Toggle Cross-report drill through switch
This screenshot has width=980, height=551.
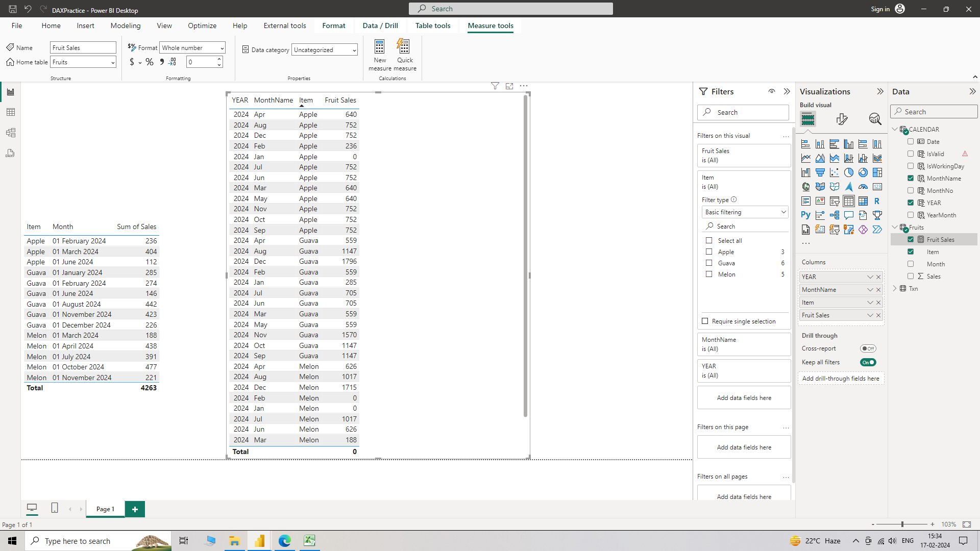(868, 348)
